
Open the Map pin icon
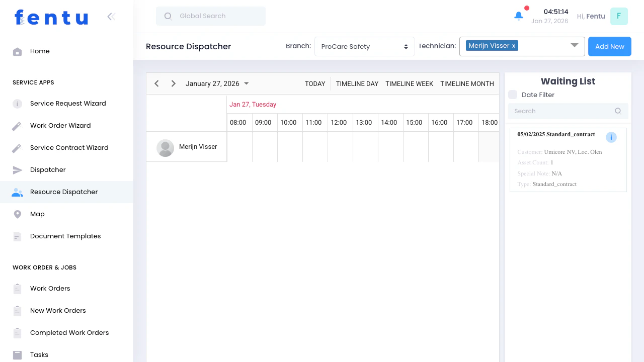tap(17, 214)
